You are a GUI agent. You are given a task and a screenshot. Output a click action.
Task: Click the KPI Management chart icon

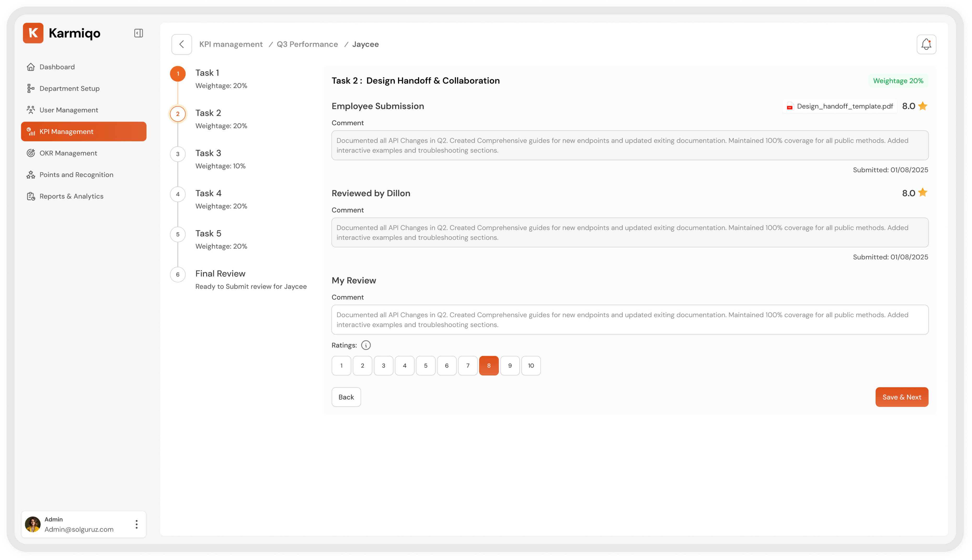click(x=31, y=132)
